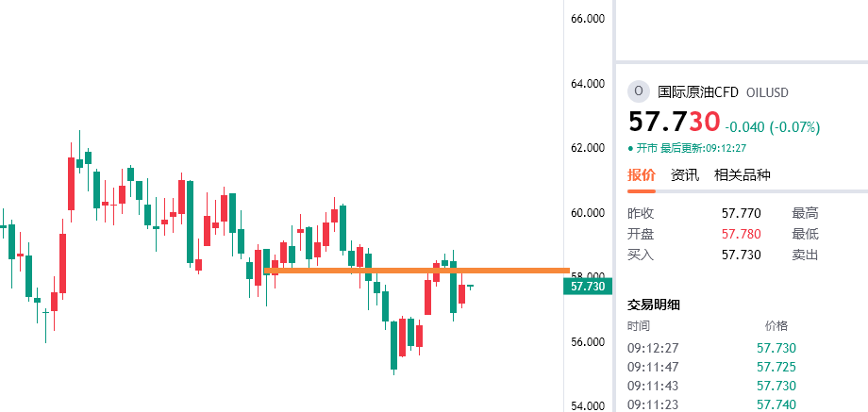The width and height of the screenshot is (868, 412).
Task: Click the 交易明细 section header
Action: coord(654,304)
